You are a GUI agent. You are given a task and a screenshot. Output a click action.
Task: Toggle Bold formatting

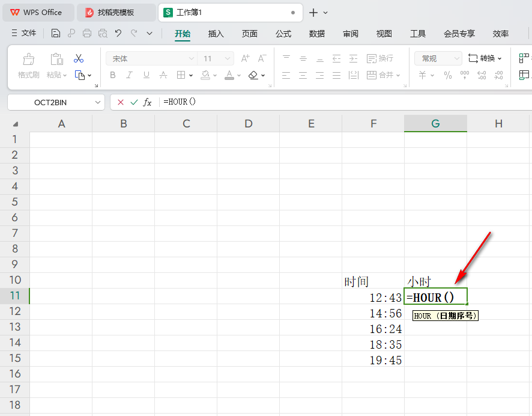tap(112, 75)
